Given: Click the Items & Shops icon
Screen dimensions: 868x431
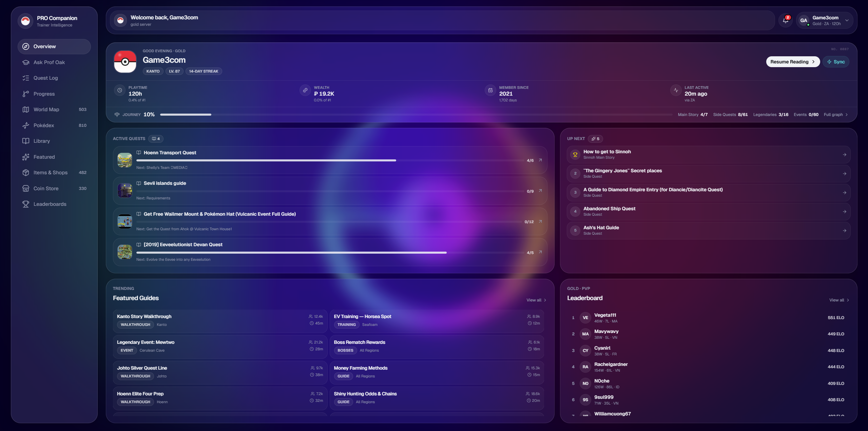Looking at the screenshot, I should 26,173.
